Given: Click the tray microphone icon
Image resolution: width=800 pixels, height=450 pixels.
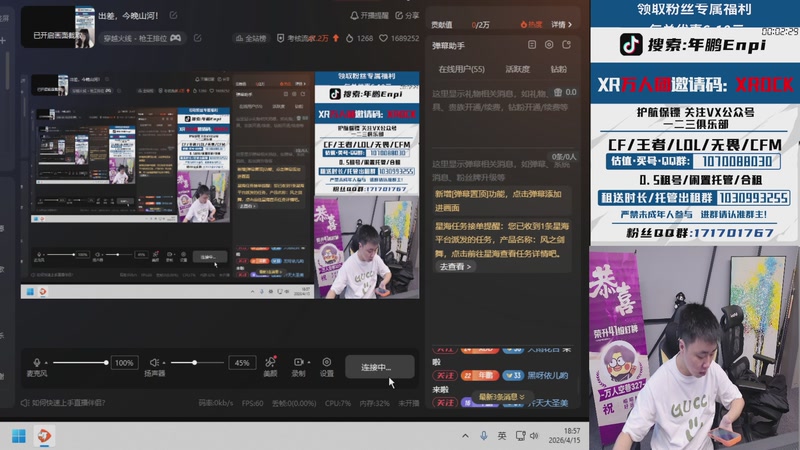Looking at the screenshot, I should (483, 436).
